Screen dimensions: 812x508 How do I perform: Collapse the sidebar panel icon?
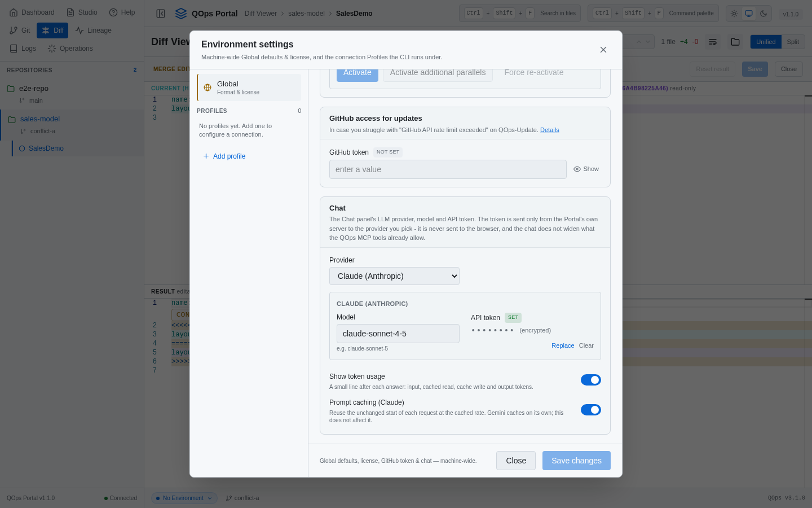[x=161, y=14]
